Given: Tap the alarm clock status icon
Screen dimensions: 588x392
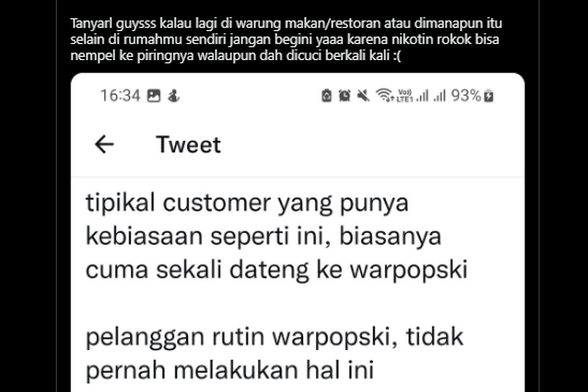Looking at the screenshot, I should tap(345, 96).
